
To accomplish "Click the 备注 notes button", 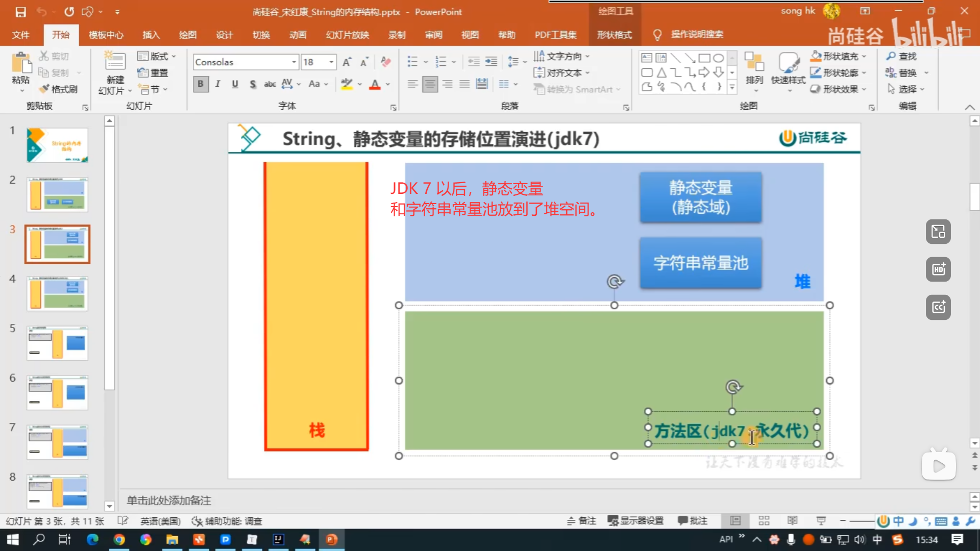I will pos(581,520).
